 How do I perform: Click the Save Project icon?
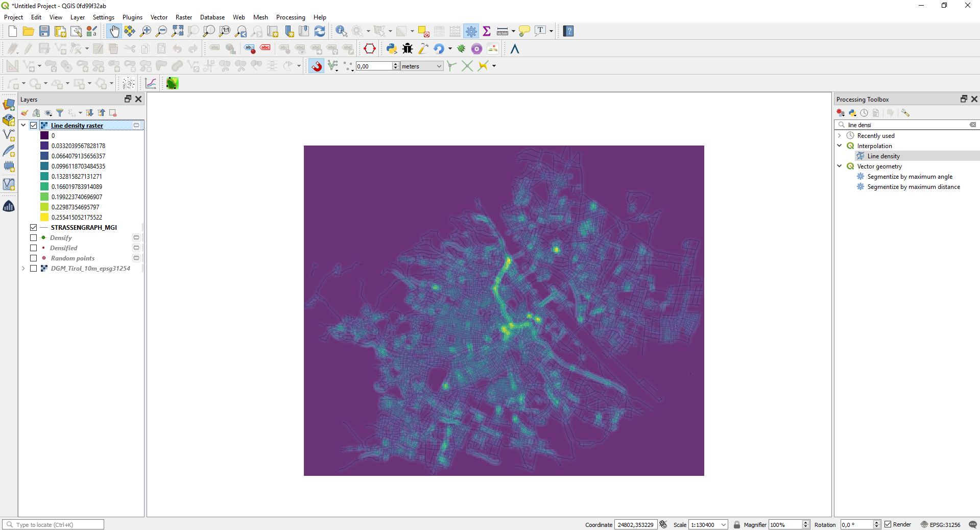pos(44,32)
